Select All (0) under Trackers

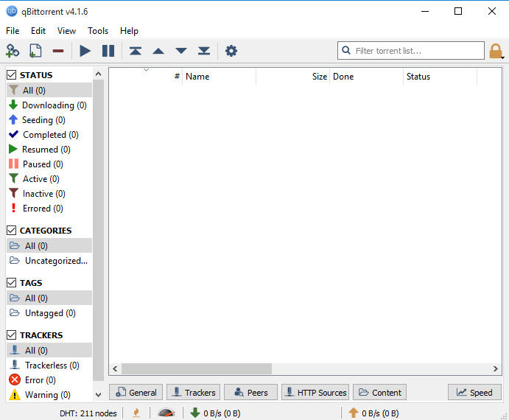coord(49,350)
